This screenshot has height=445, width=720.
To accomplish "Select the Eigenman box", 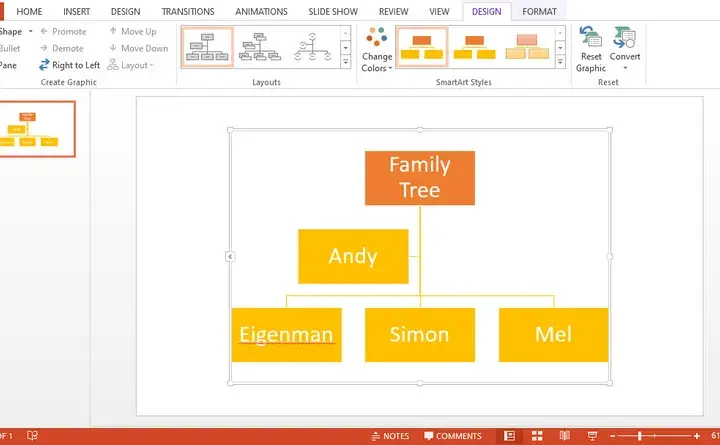I will click(287, 335).
